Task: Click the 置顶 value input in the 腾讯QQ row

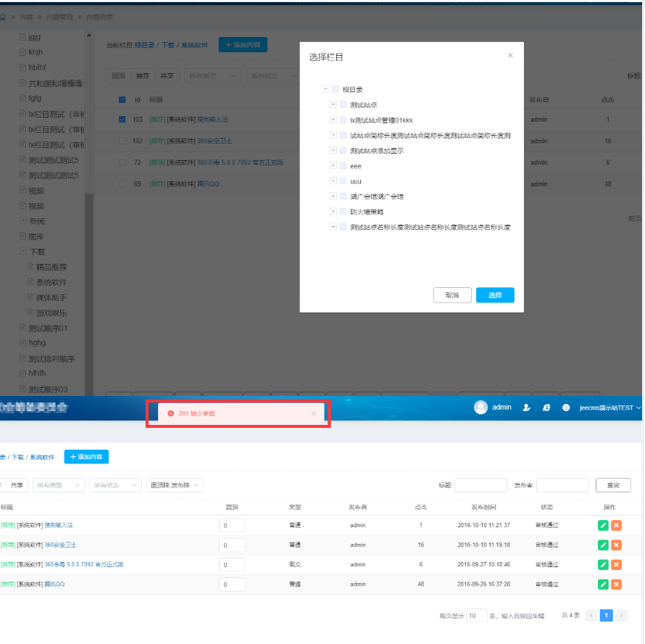Action: click(232, 585)
